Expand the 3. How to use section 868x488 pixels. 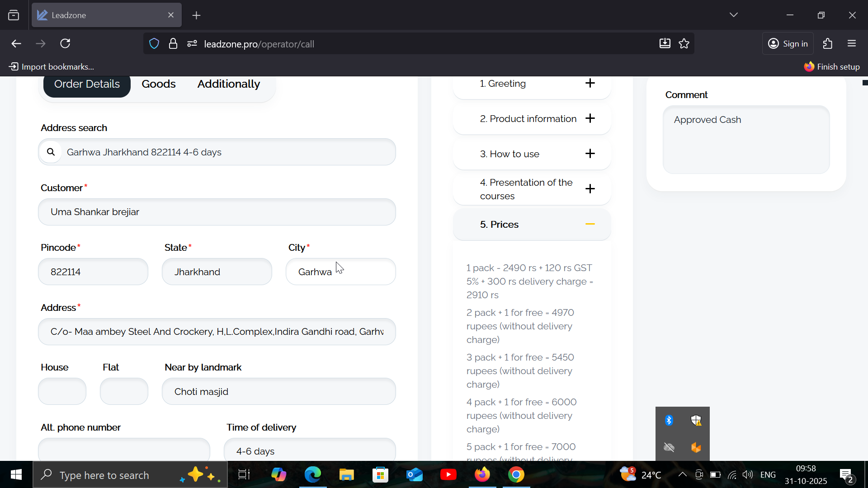(x=590, y=154)
